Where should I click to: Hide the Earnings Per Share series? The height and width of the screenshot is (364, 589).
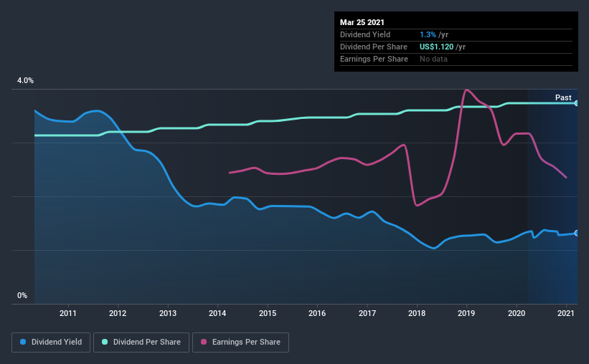(x=240, y=343)
